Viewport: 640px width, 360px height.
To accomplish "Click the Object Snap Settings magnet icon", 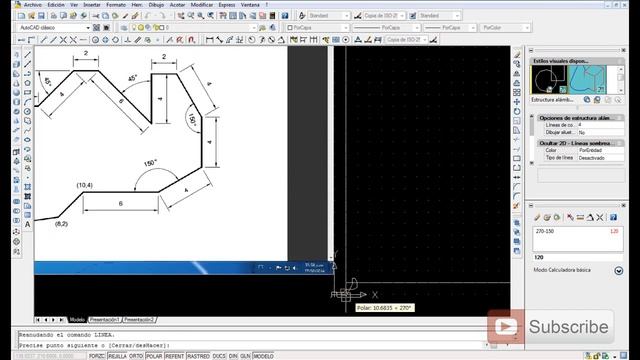I will [191, 40].
